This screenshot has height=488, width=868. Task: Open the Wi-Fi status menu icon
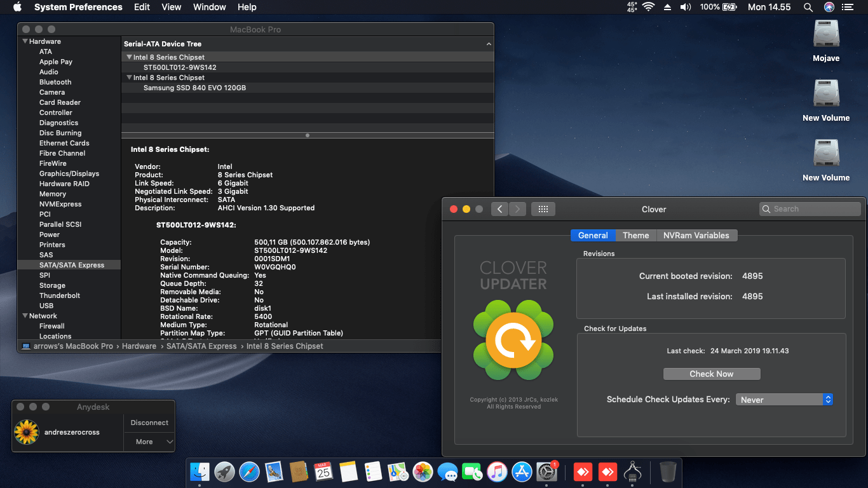[x=648, y=7]
